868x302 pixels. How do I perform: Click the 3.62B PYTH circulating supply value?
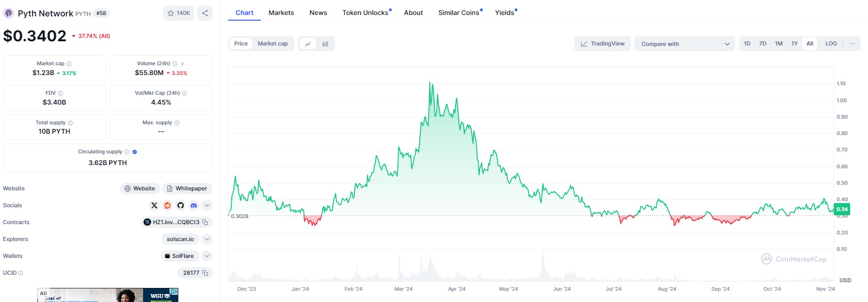tap(107, 163)
